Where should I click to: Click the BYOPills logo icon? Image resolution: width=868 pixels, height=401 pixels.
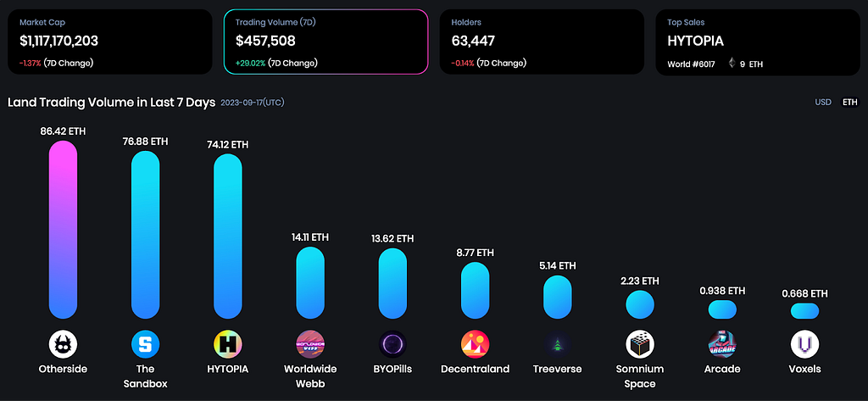tap(392, 344)
